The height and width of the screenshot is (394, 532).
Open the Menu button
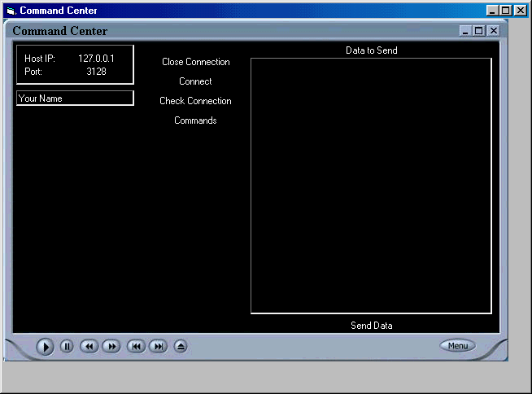tap(457, 346)
